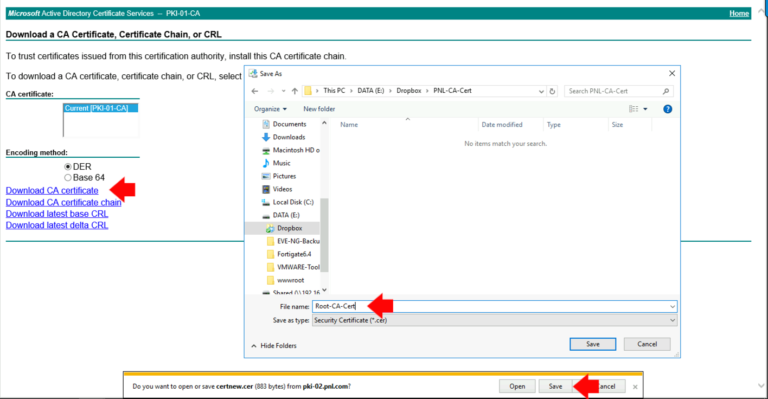Image resolution: width=768 pixels, height=399 pixels.
Task: Open the Save as type combo box
Action: [x=495, y=320]
